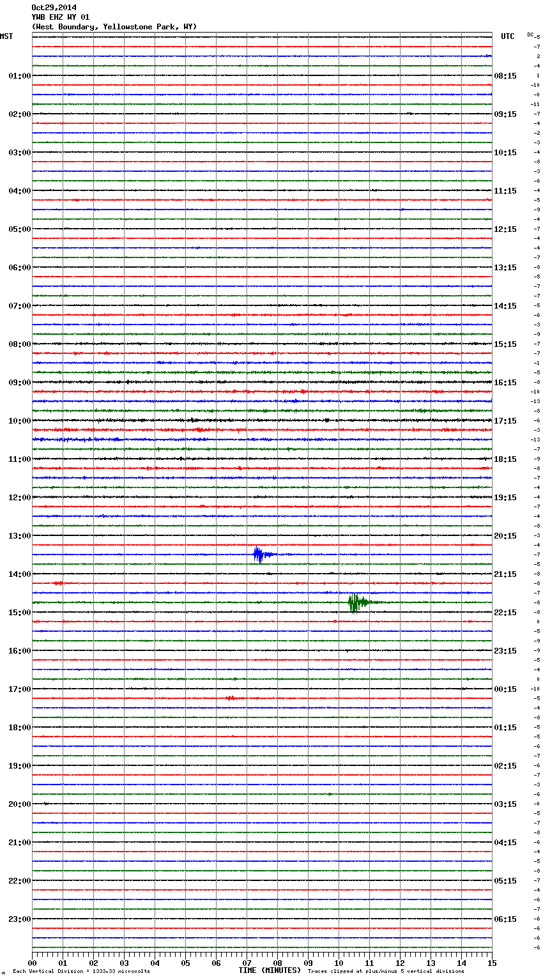The width and height of the screenshot is (543, 980).
Task: Select the 03:00 MST time label
Action: point(20,153)
